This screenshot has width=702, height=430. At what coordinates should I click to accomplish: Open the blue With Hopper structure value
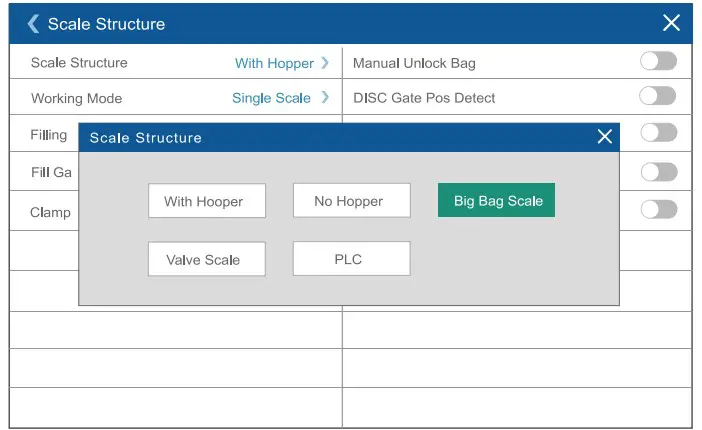coord(274,63)
